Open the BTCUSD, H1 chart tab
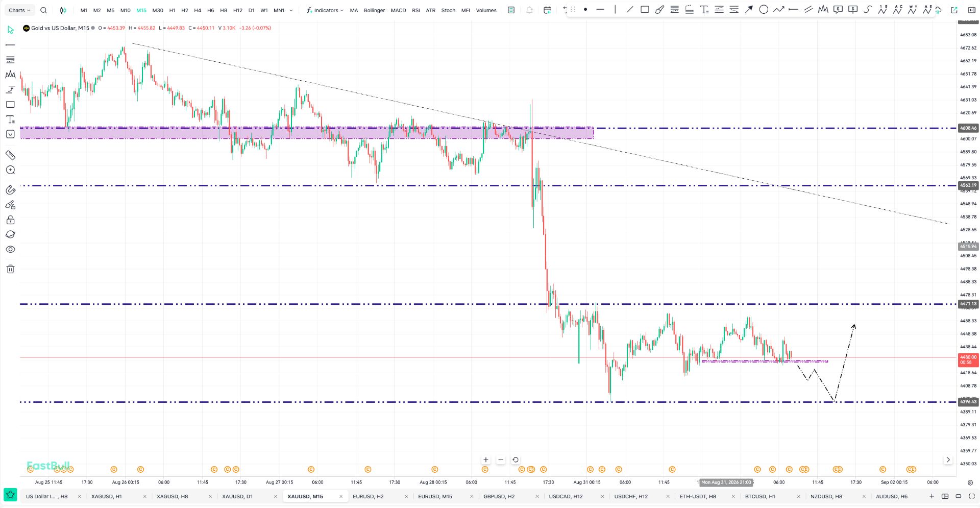Image resolution: width=980 pixels, height=508 pixels. coord(759,496)
